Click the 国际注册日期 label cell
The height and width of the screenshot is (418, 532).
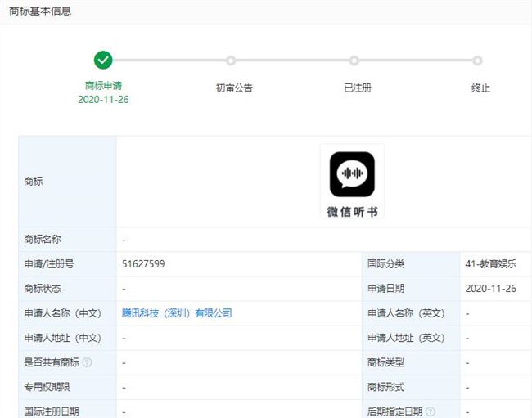(x=67, y=409)
